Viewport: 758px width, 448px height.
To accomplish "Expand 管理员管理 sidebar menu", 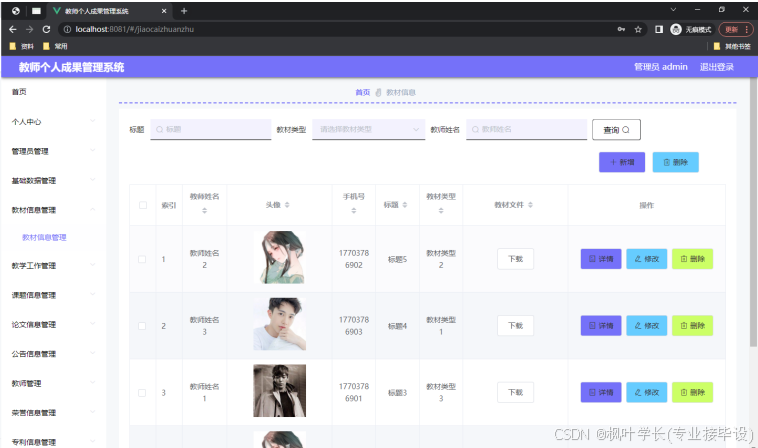I will click(53, 151).
